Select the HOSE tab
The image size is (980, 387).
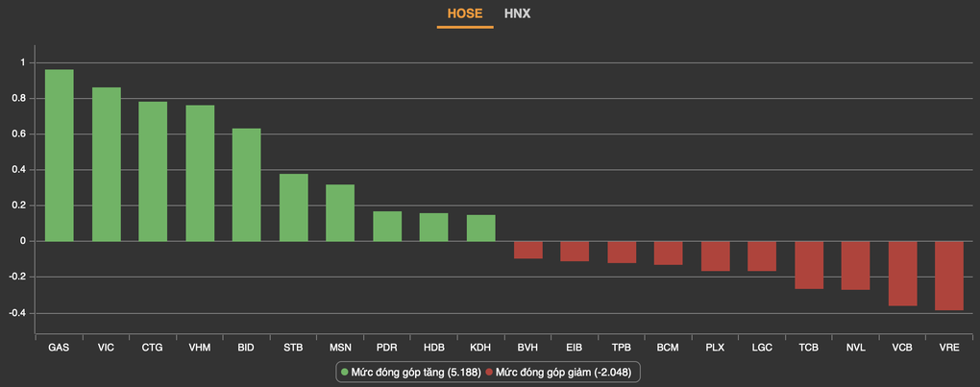tap(465, 13)
